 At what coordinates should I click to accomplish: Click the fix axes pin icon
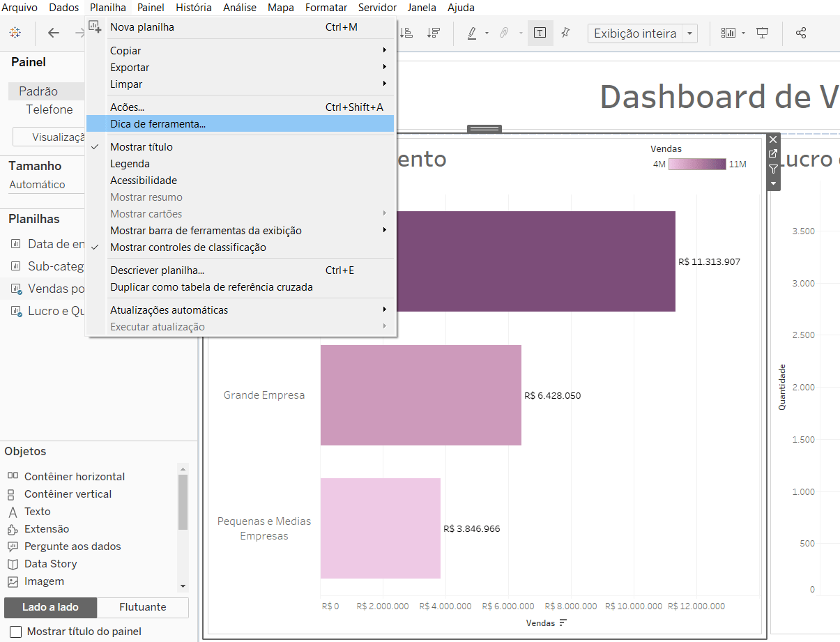pyautogui.click(x=565, y=32)
